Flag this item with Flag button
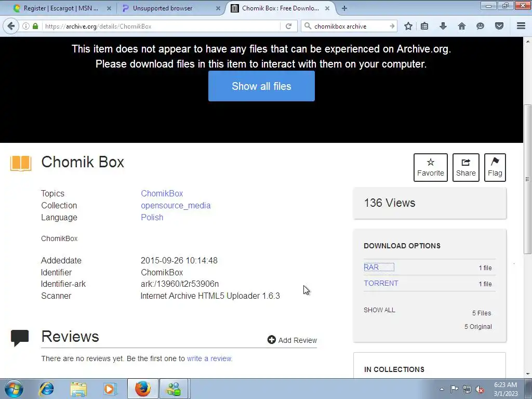The height and width of the screenshot is (399, 532). 495,168
